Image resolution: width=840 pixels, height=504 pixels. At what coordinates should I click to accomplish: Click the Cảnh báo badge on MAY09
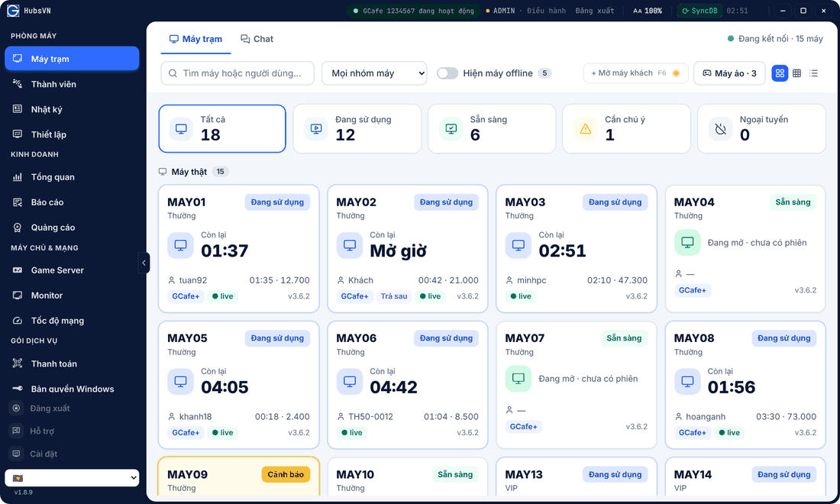click(286, 474)
